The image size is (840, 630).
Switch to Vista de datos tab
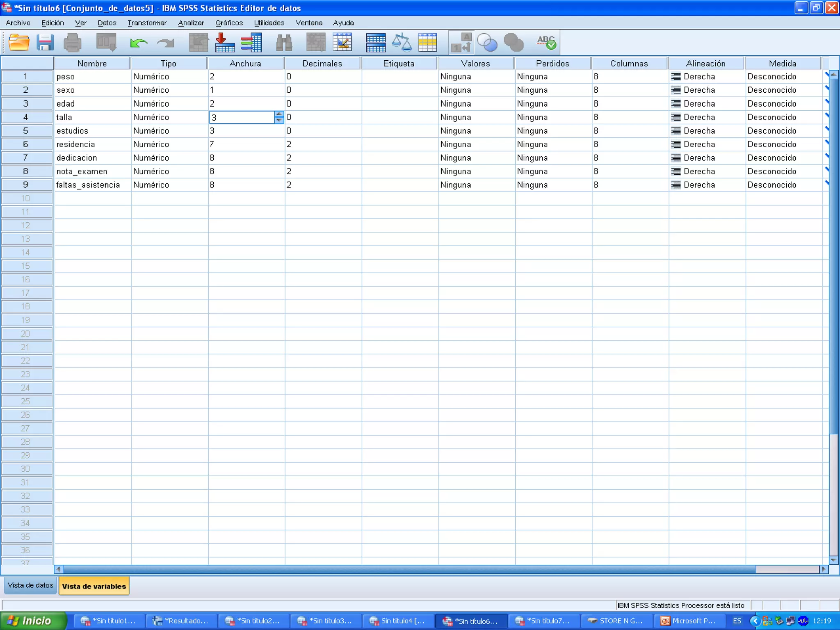click(30, 585)
